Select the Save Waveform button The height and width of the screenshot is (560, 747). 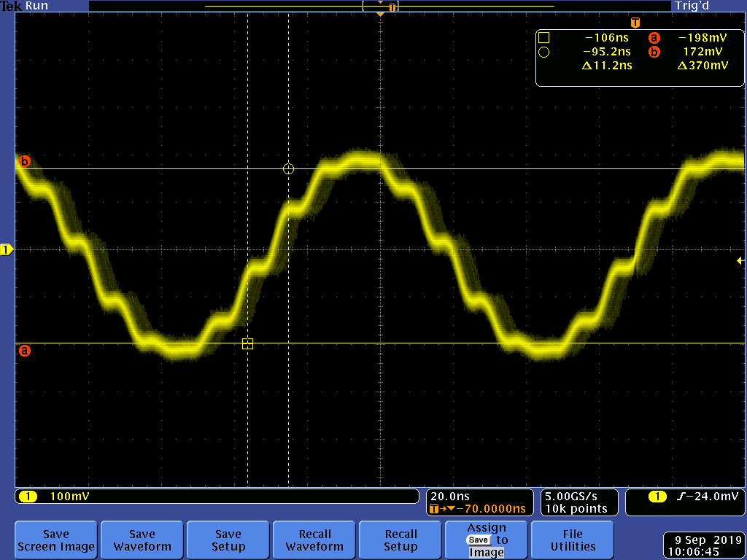pos(142,540)
